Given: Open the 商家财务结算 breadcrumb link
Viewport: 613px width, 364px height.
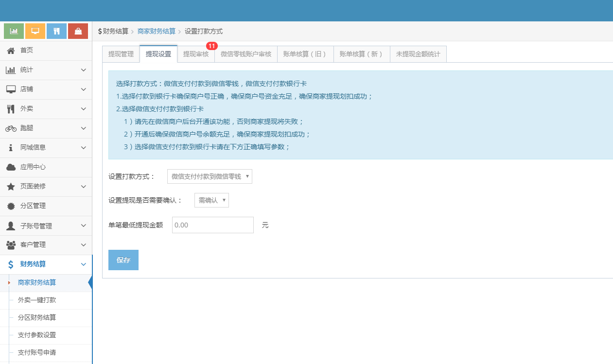Looking at the screenshot, I should 156,31.
